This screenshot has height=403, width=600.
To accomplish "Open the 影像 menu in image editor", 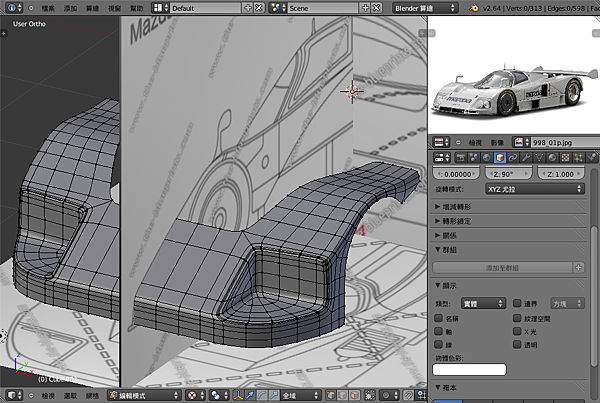I will (x=497, y=142).
